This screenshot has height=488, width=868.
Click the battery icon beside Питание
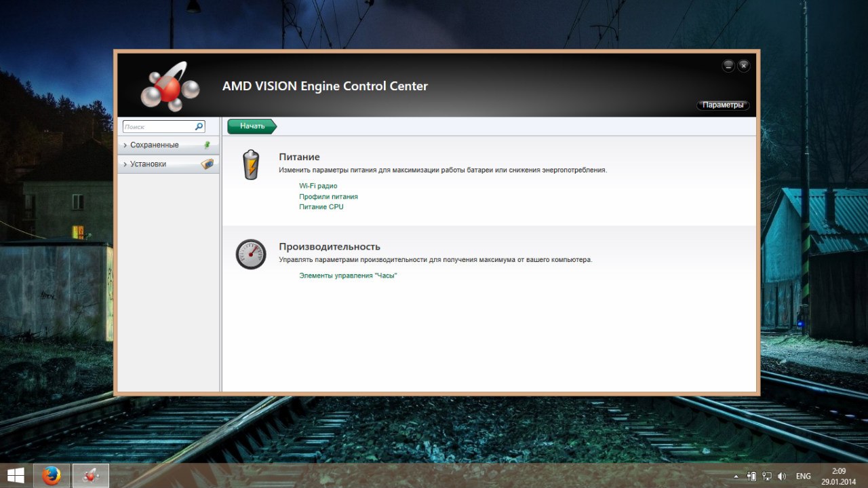point(251,165)
